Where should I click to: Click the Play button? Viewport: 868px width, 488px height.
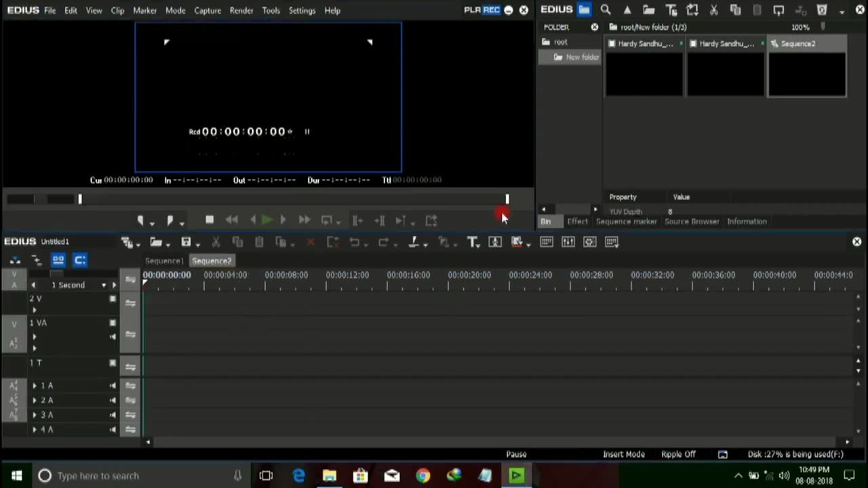point(267,220)
